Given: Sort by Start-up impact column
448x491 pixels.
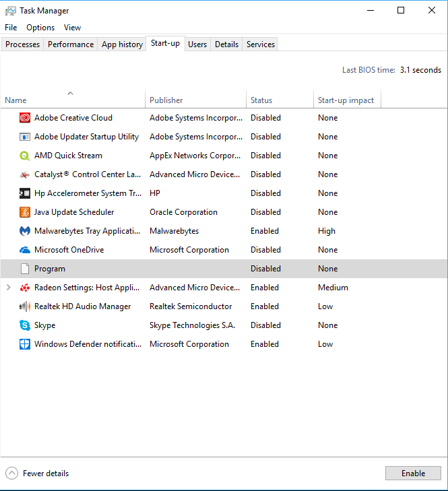Looking at the screenshot, I should pyautogui.click(x=346, y=100).
